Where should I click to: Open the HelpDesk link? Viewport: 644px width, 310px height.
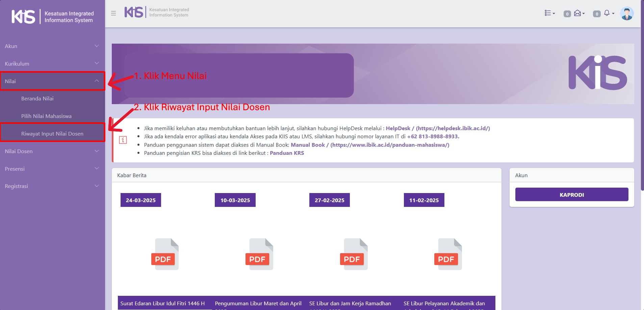pos(398,128)
